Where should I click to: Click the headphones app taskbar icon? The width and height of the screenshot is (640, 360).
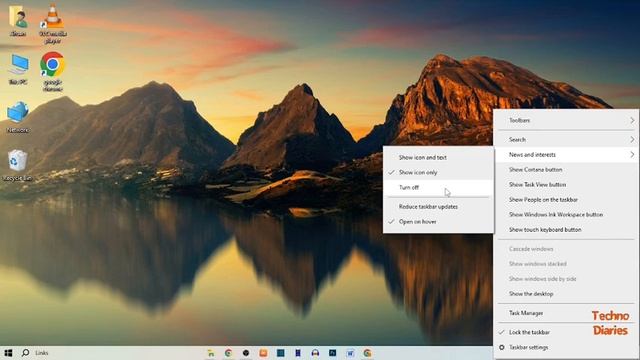tap(315, 353)
